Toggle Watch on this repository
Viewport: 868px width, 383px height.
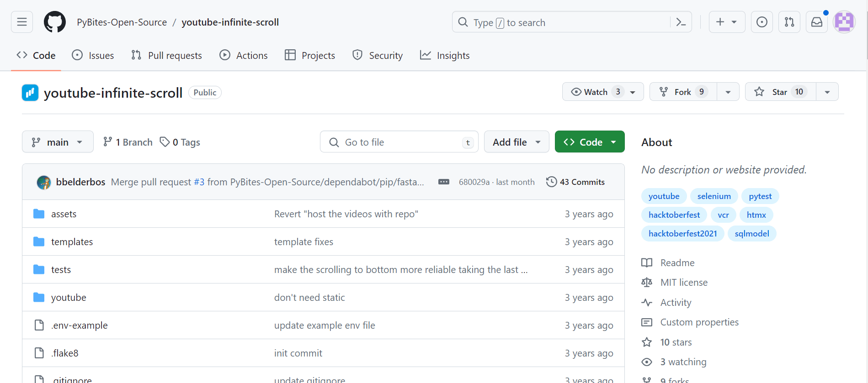point(596,92)
